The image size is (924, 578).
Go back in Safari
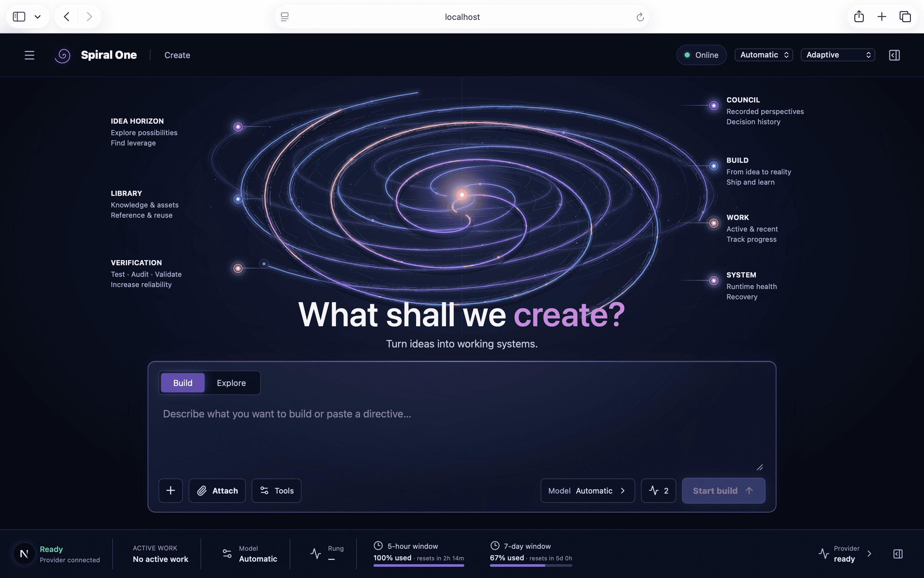66,16
